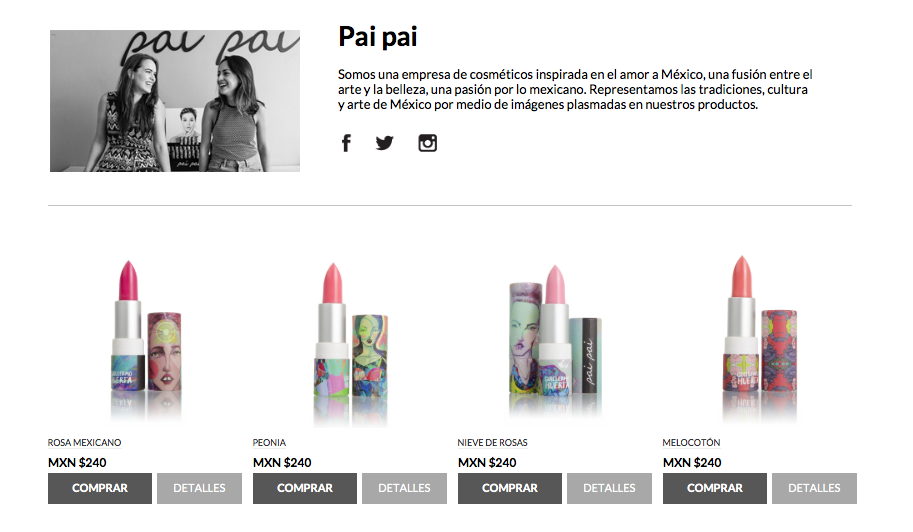Viewport: 913px width, 532px height.
Task: Click the Pai pai founders photo
Action: click(175, 101)
